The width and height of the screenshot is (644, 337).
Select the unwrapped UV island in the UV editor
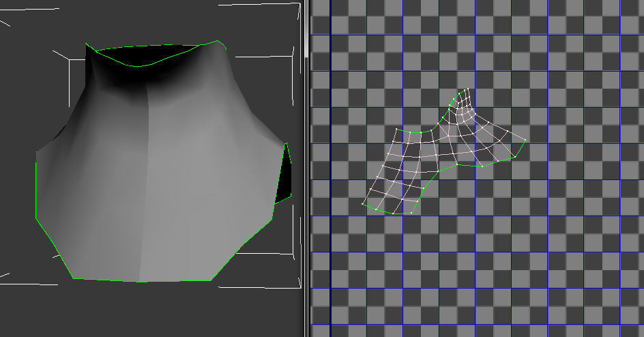[443, 151]
